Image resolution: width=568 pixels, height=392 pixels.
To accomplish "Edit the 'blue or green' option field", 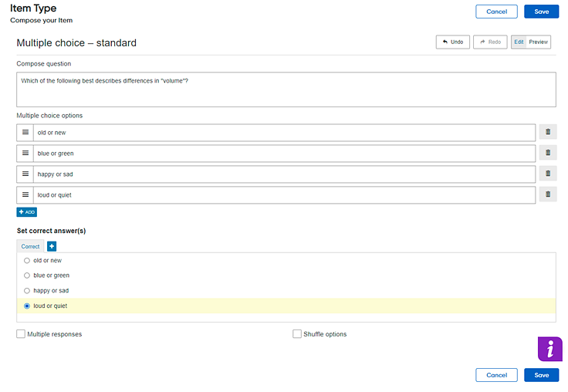I will pyautogui.click(x=284, y=154).
